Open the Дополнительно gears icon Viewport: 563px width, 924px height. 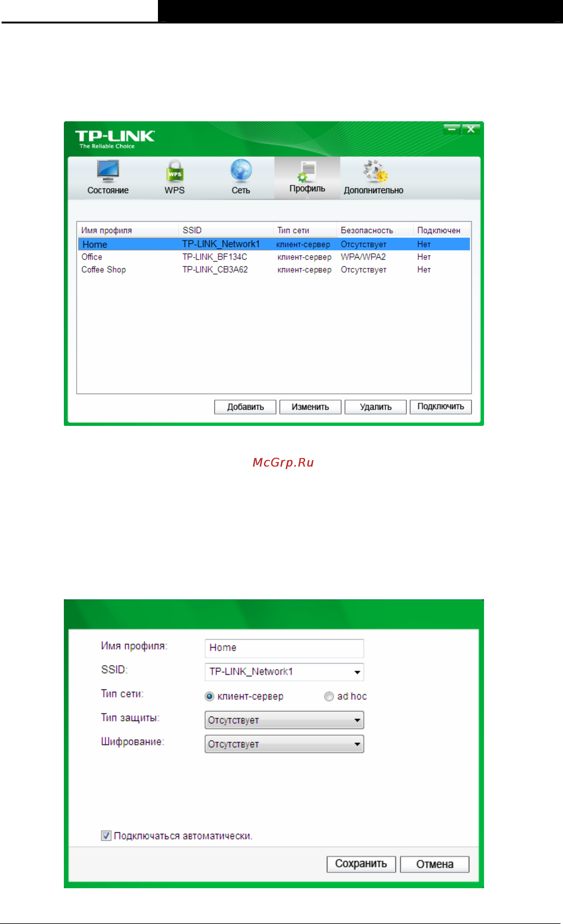375,171
